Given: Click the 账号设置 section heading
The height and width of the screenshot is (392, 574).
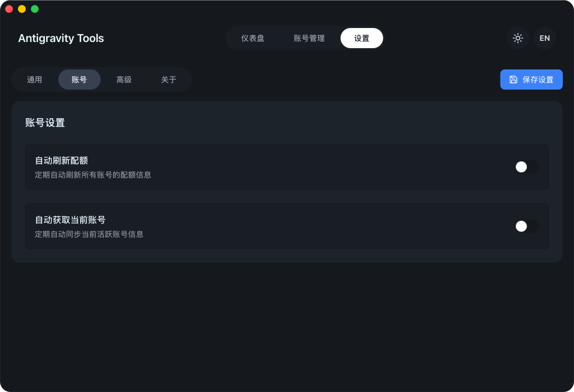Looking at the screenshot, I should pyautogui.click(x=45, y=123).
